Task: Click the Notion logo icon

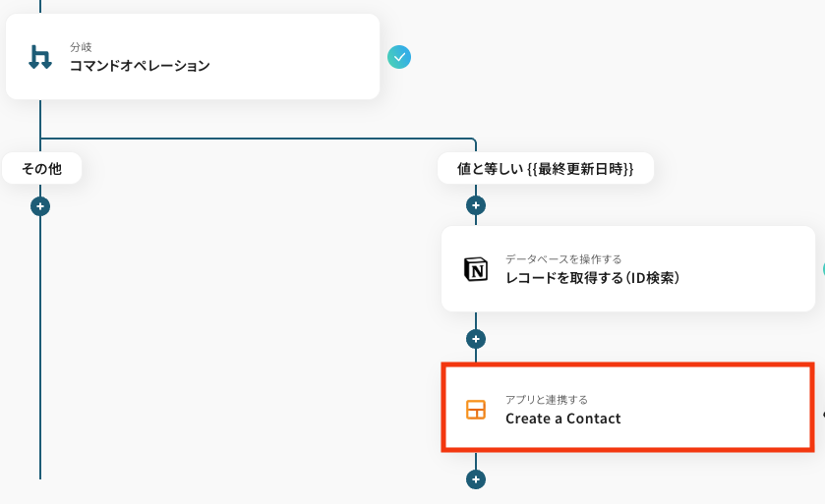Action: click(x=476, y=269)
